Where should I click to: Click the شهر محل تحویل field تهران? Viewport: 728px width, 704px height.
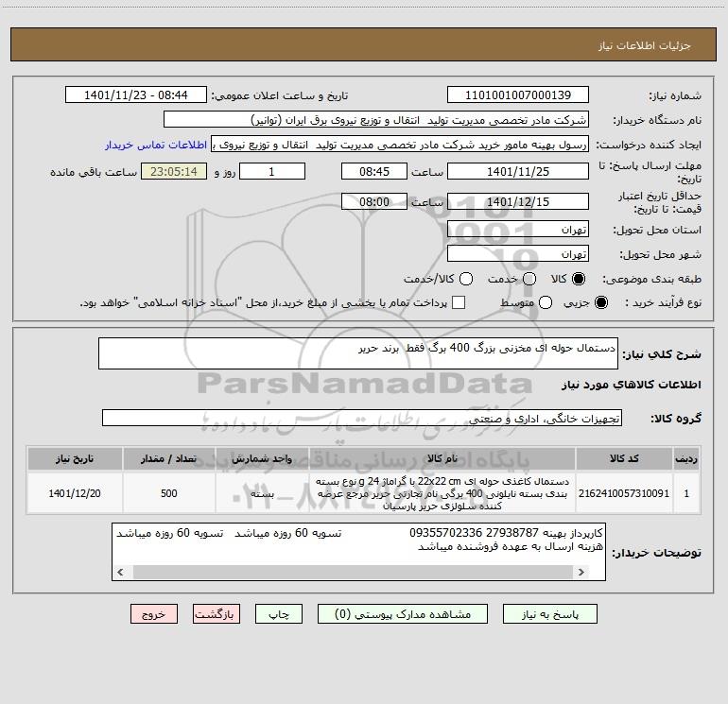coord(518,254)
